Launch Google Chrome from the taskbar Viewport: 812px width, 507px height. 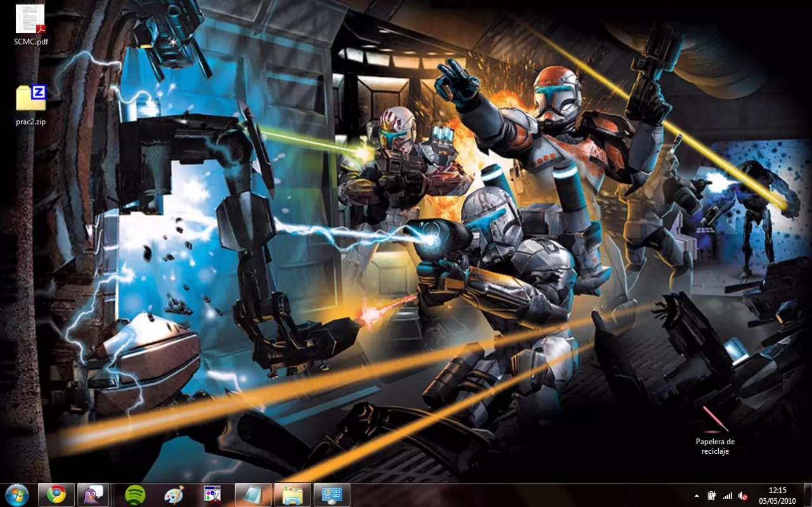click(x=56, y=494)
